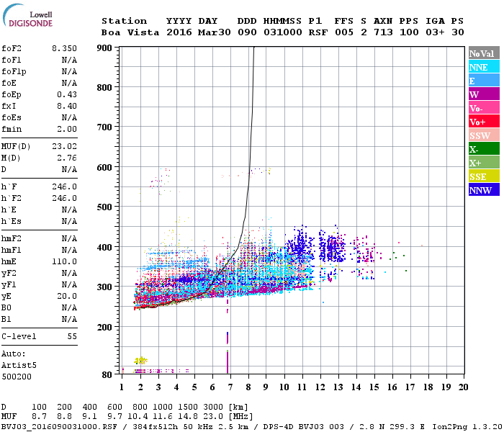Click the day number 090 in header
Screen dimensions: 504x432
pos(247,32)
